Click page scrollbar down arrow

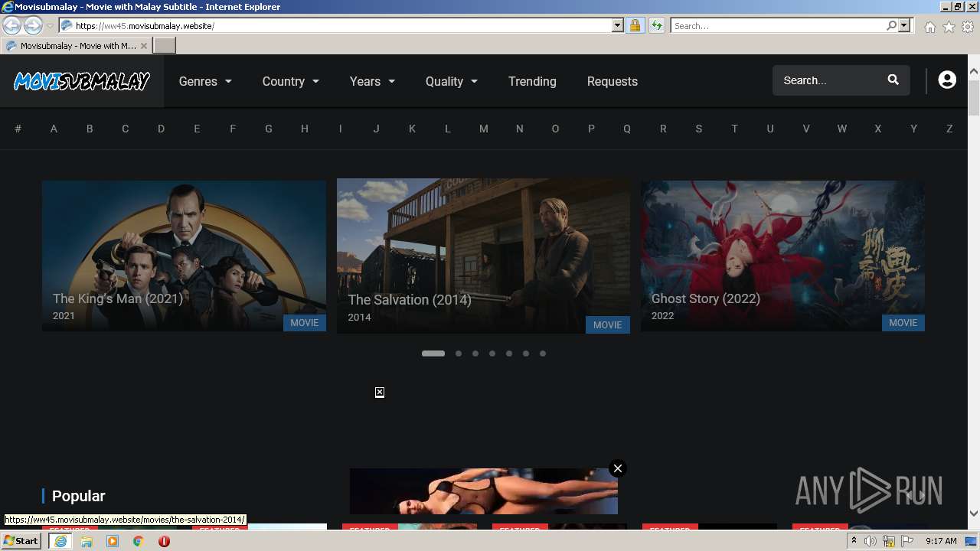coord(974,514)
